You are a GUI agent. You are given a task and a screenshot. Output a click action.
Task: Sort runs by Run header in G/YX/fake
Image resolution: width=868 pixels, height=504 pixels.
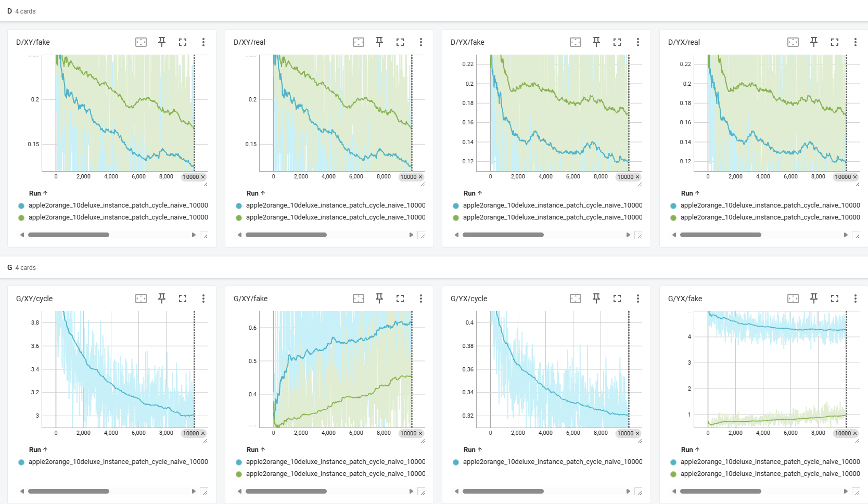690,449
